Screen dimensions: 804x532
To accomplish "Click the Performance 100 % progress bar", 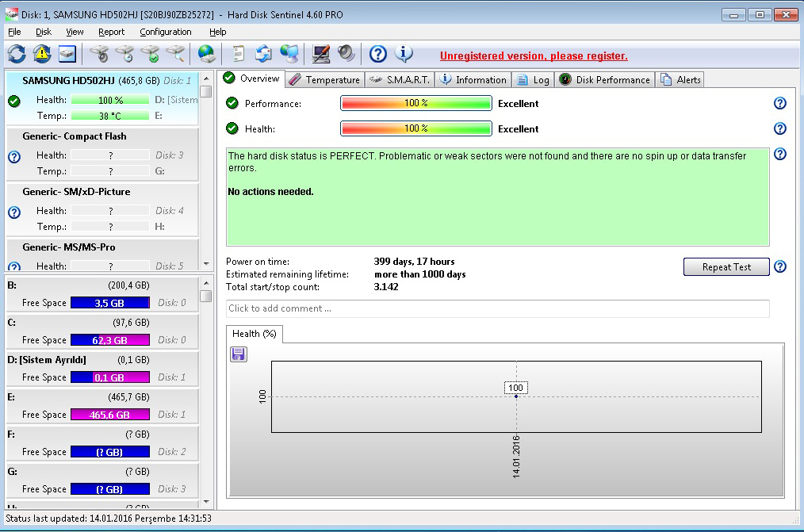I will [415, 103].
